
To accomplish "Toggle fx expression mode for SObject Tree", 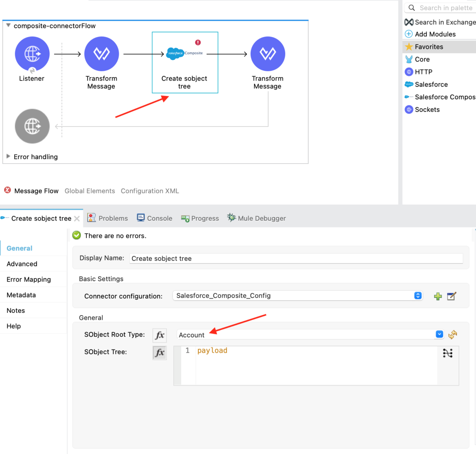I will [159, 352].
